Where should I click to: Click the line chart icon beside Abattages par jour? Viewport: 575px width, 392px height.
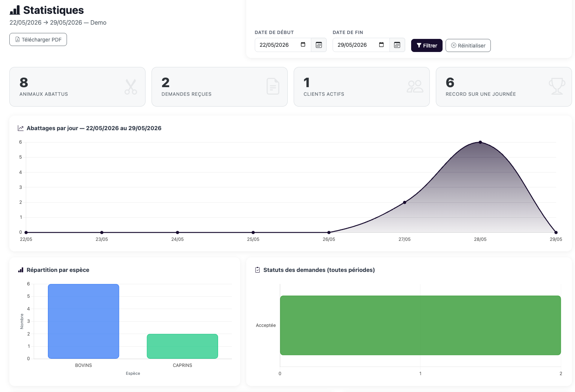pyautogui.click(x=21, y=128)
